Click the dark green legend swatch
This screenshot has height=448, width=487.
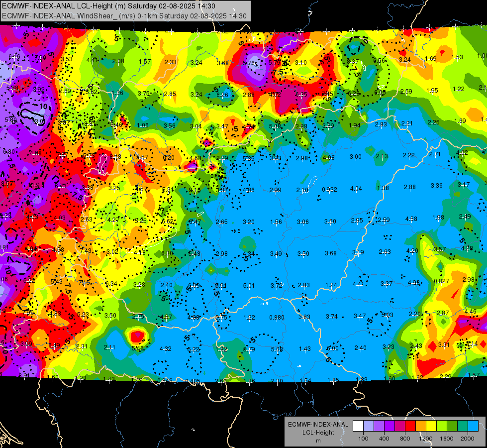(x=452, y=426)
